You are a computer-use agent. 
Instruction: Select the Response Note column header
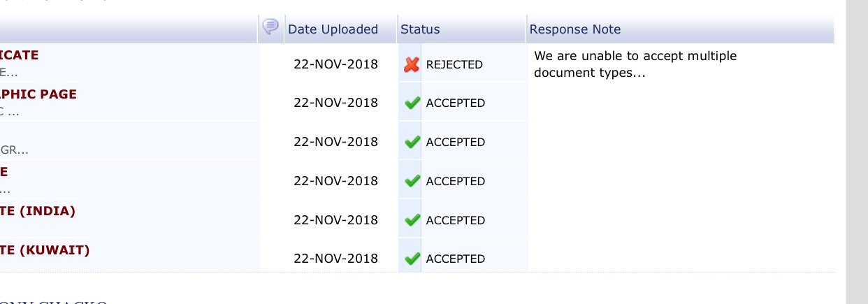point(575,29)
